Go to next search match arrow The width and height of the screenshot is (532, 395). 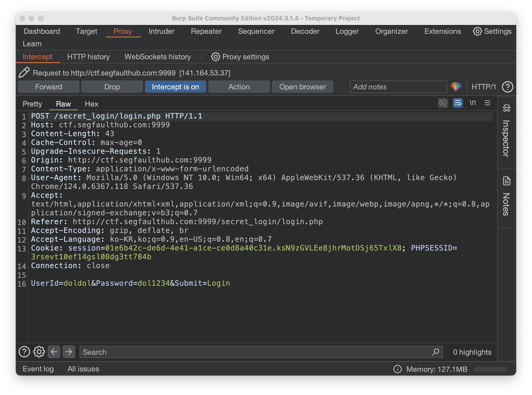69,352
